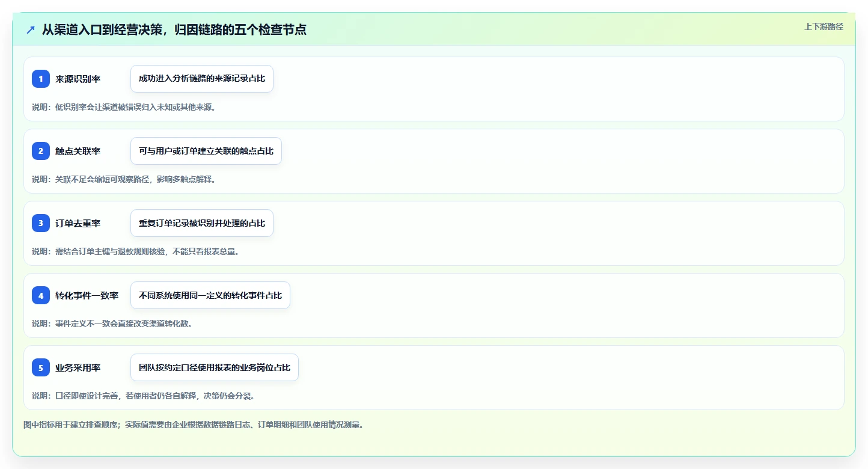
Task: Select the 成功进入分析链路的来源记录占比 chip
Action: click(202, 79)
